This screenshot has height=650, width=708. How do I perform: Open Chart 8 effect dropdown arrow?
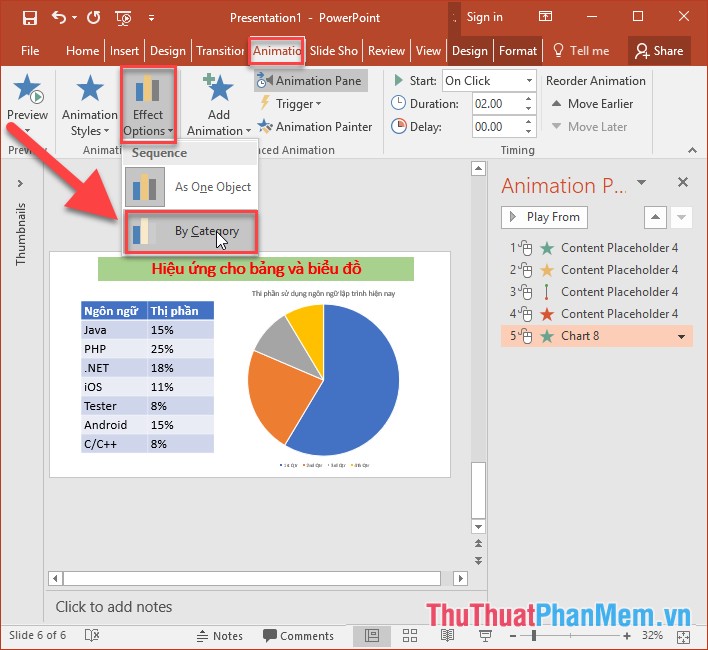(x=681, y=336)
